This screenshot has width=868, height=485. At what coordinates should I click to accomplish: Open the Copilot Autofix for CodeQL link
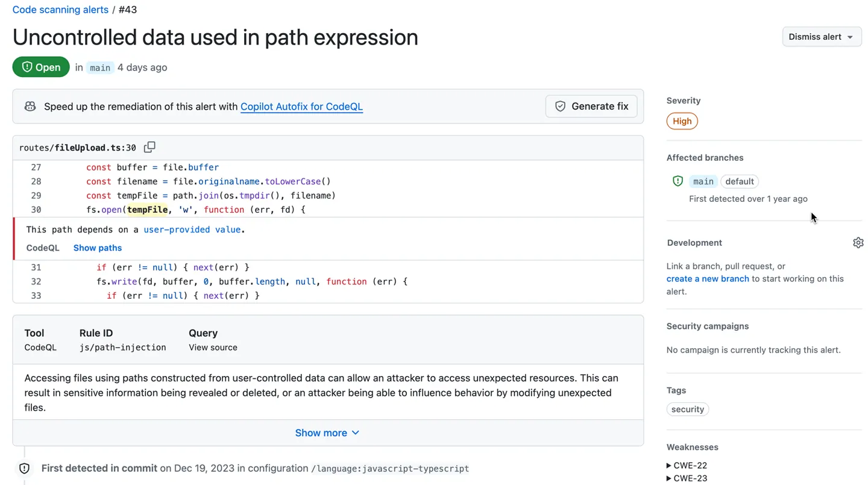click(301, 106)
